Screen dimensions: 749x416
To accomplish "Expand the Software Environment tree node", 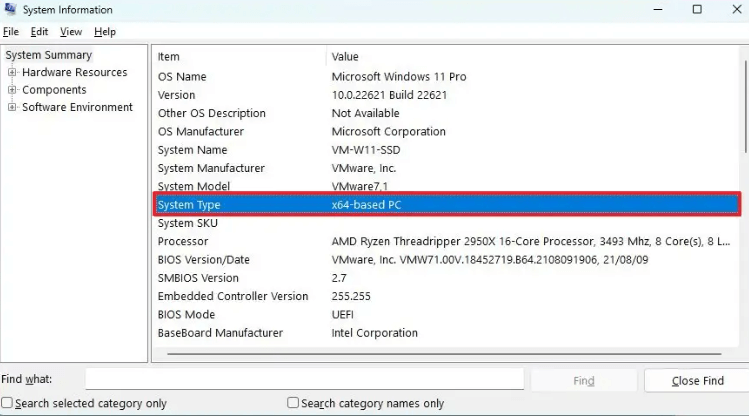I will coord(12,107).
